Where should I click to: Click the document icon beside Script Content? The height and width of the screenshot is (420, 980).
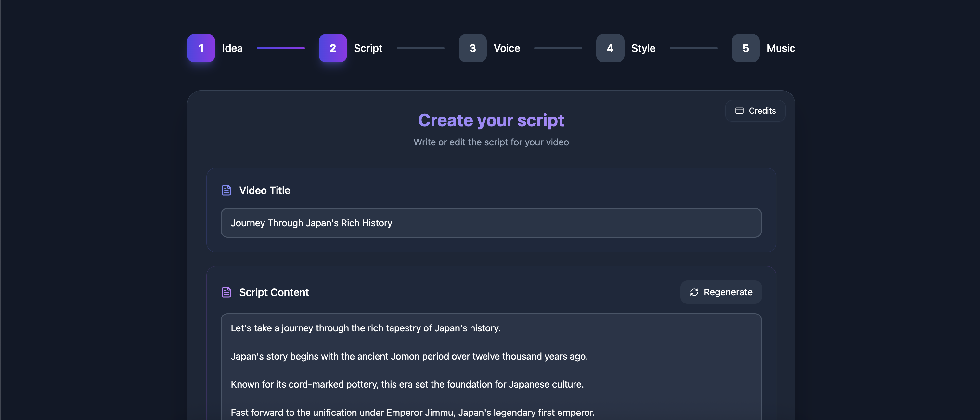226,292
